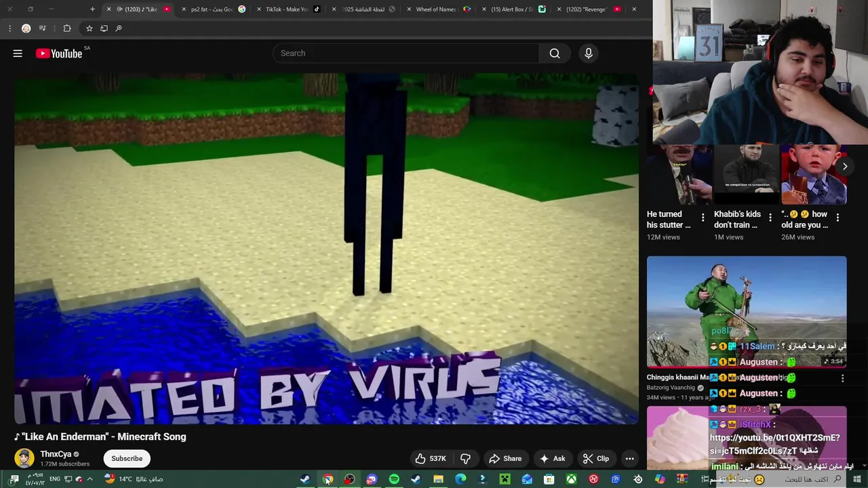Switch to the (1202) 'Revenge' tab

coord(587,9)
